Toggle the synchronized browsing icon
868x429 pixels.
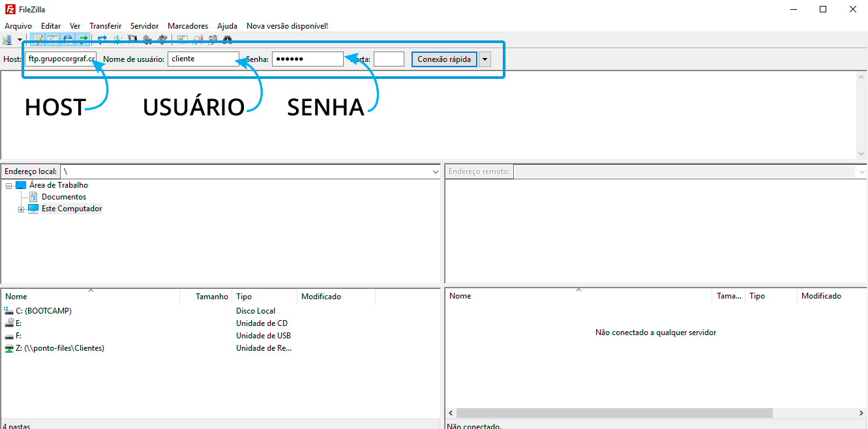(212, 39)
